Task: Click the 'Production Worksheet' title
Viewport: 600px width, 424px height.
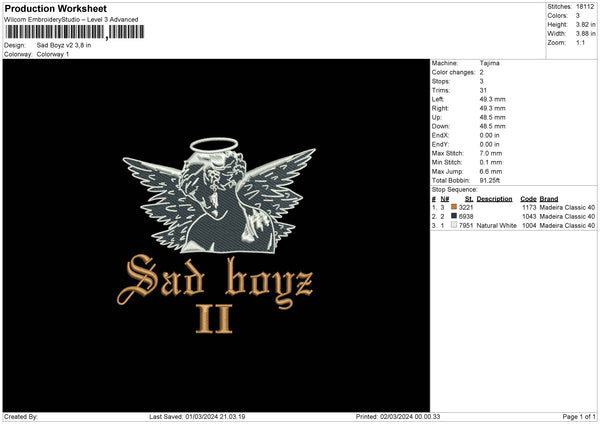Action: tap(56, 8)
